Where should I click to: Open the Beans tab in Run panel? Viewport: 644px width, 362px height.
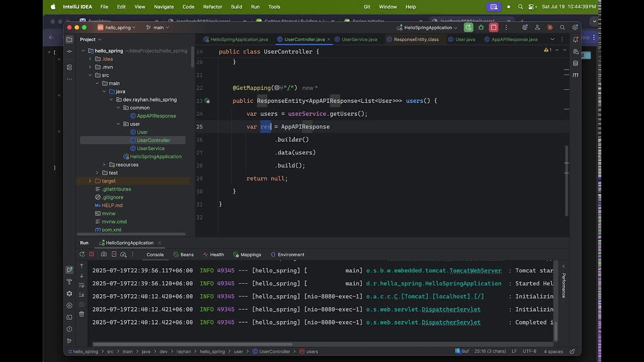[x=184, y=254]
